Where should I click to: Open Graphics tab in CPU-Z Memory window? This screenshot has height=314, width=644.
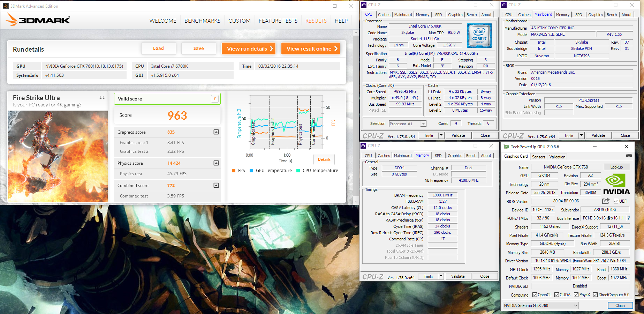click(x=455, y=156)
